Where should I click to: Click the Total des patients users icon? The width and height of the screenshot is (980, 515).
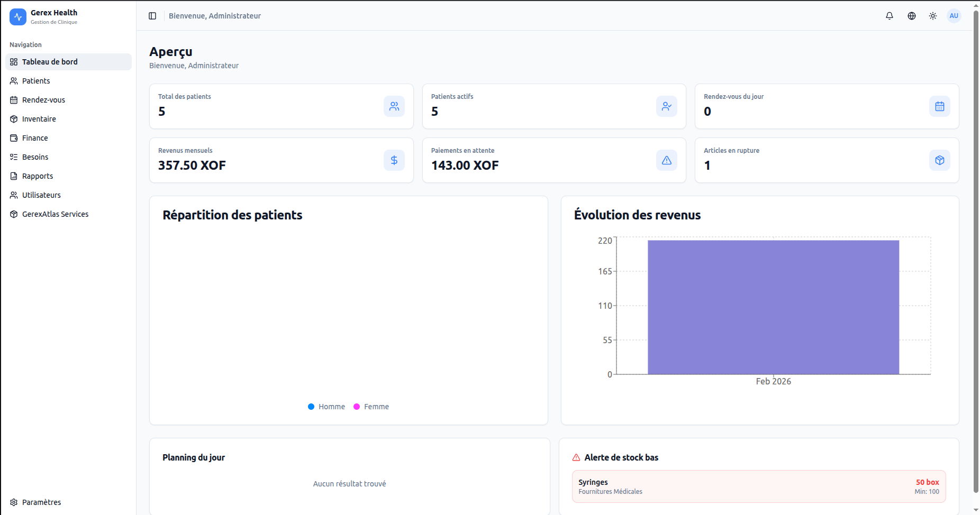coord(394,106)
